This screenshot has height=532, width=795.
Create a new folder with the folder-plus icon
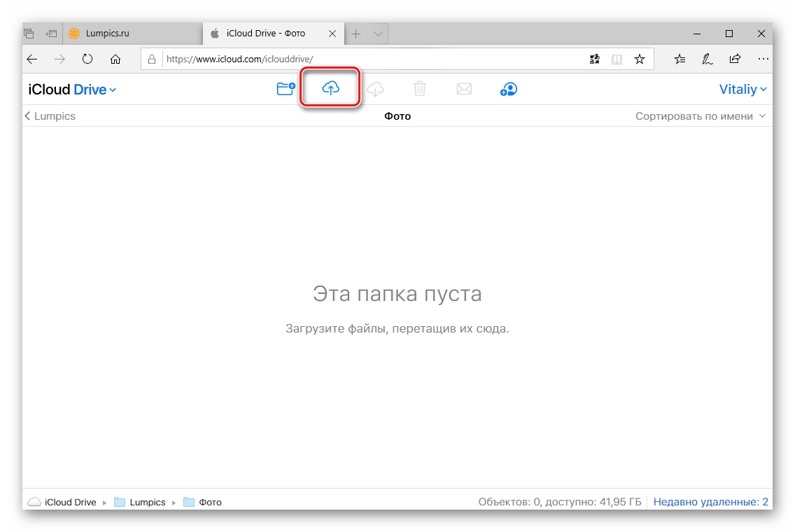[286, 89]
